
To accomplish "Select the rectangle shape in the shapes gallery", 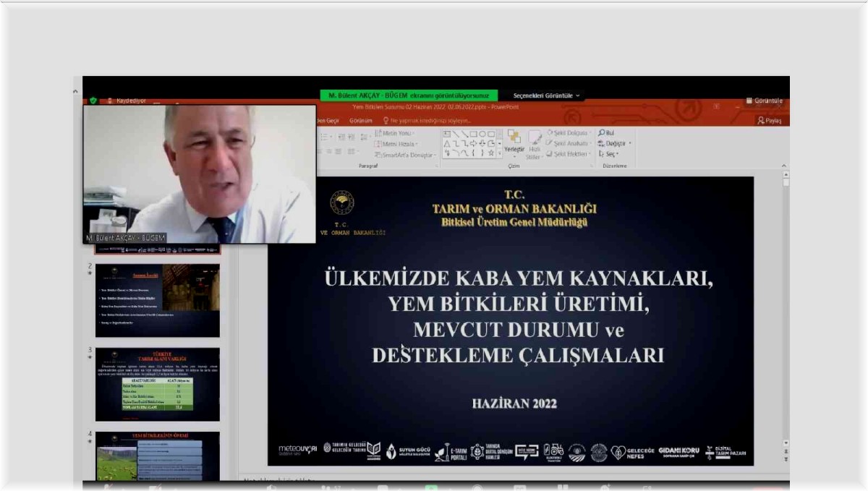I will (473, 133).
